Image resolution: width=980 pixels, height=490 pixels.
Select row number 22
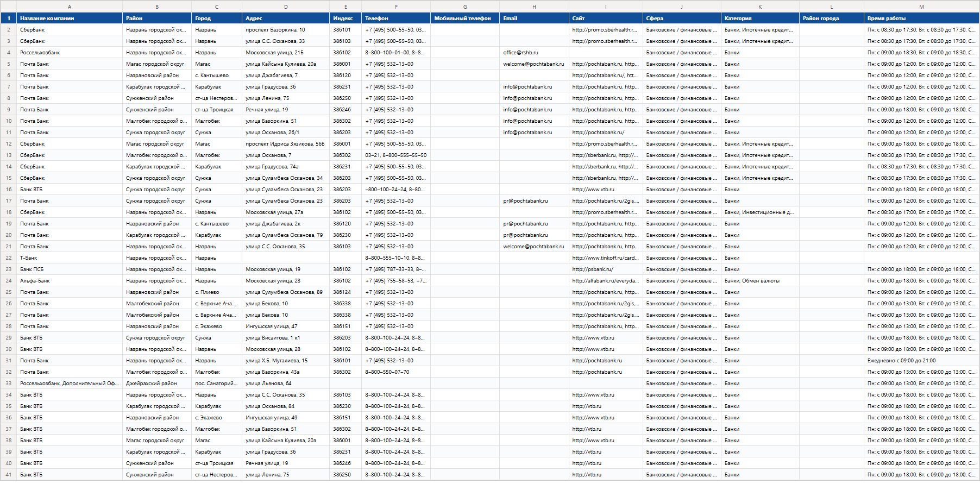(x=9, y=258)
